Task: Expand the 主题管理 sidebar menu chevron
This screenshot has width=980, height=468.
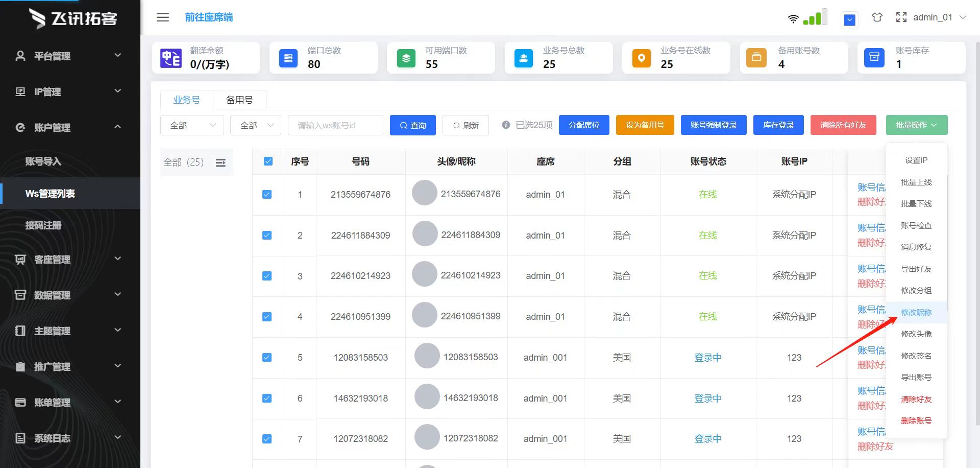Action: tap(118, 330)
